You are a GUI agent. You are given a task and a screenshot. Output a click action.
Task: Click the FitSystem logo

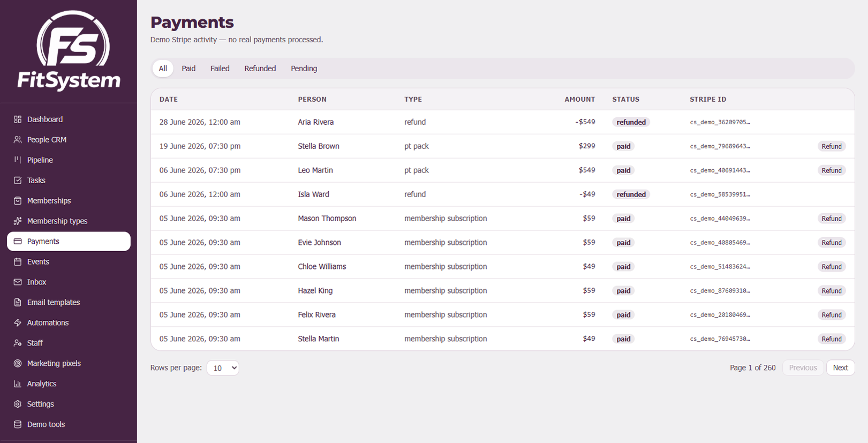[69, 51]
